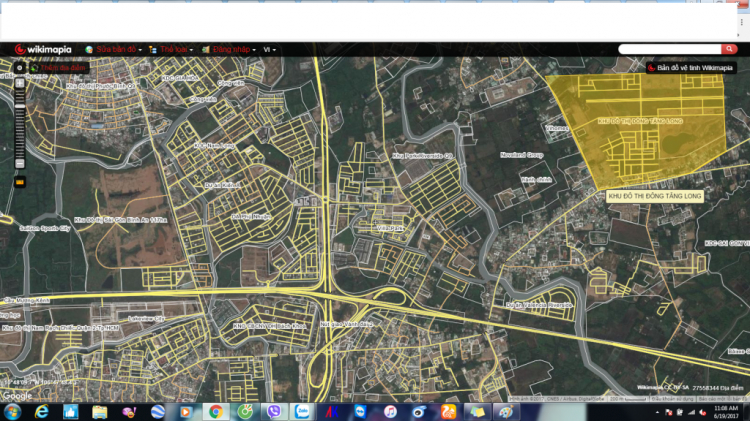Click the orange ruler measure tool icon
Image resolution: width=750 pixels, height=421 pixels.
20,182
